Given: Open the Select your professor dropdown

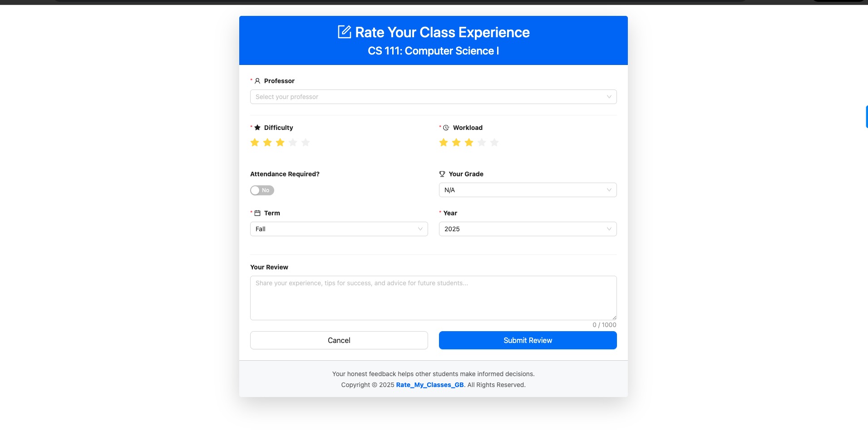Looking at the screenshot, I should click(433, 96).
